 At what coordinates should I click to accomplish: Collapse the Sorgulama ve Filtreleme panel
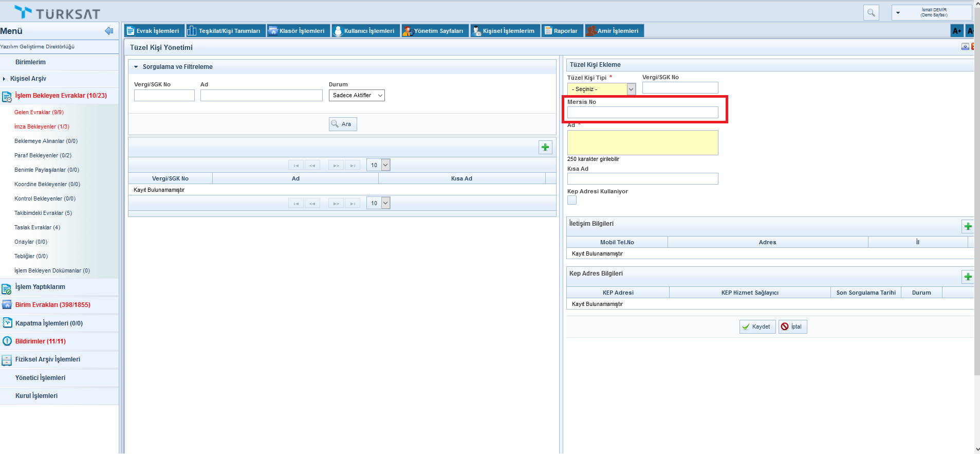click(136, 67)
